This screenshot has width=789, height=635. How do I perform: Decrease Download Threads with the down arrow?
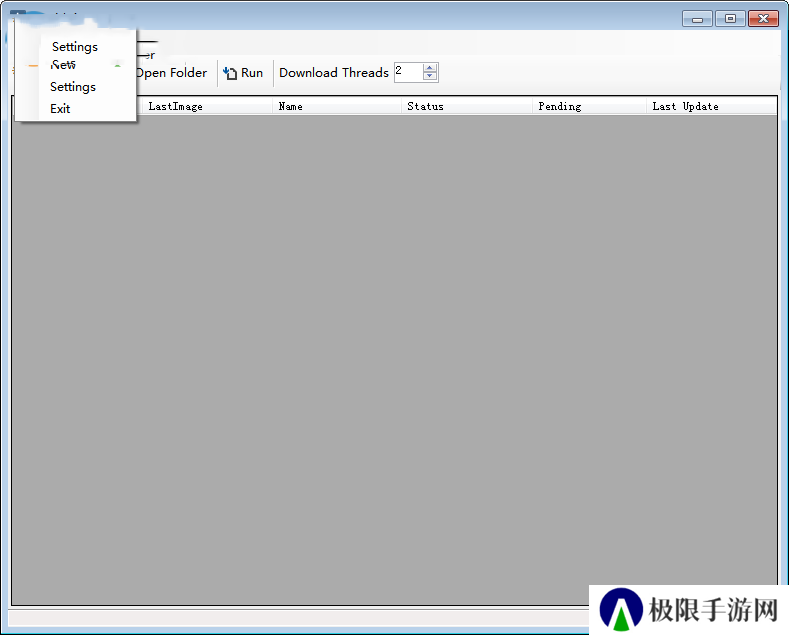[430, 76]
